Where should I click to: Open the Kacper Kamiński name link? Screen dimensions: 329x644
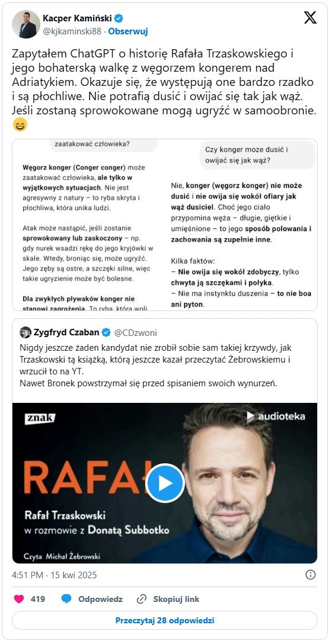[78, 18]
